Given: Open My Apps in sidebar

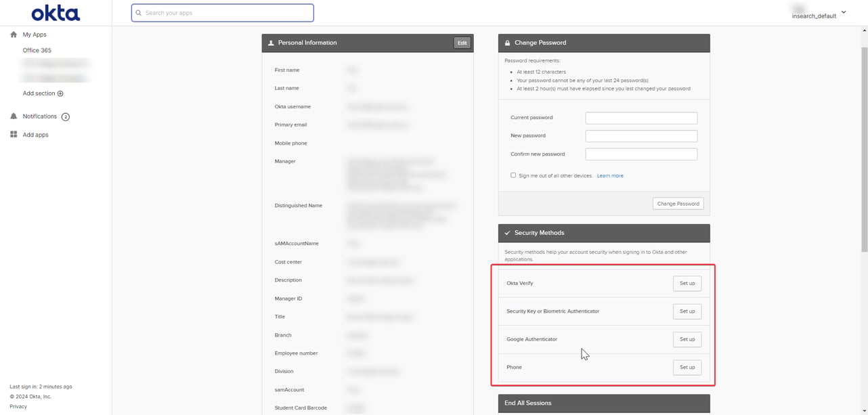Looking at the screenshot, I should 35,35.
